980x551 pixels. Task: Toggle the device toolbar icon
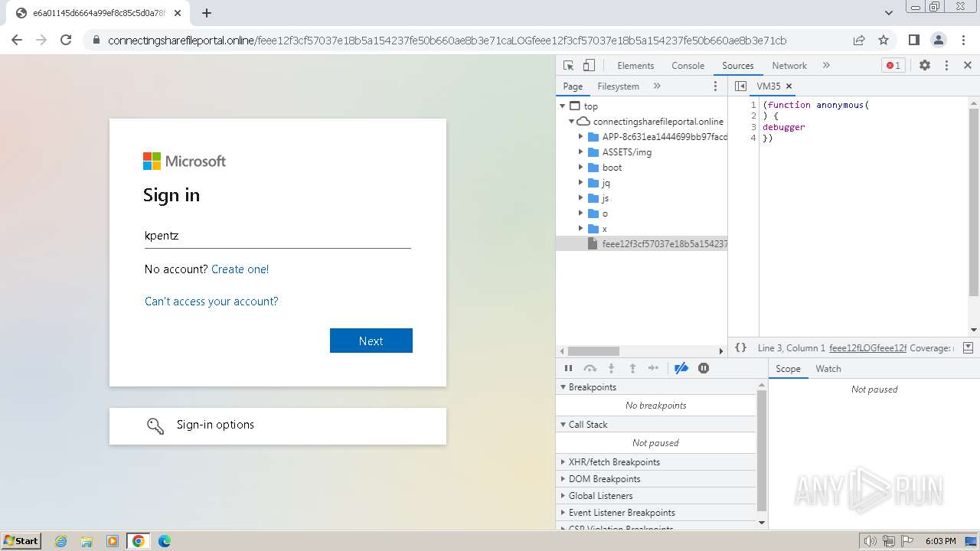point(589,66)
